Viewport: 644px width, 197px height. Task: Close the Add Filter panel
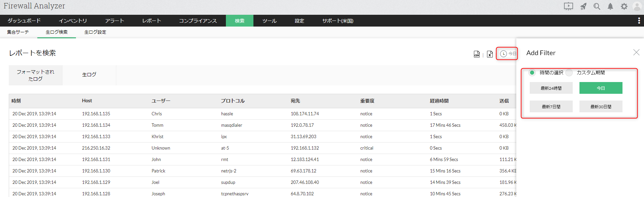click(x=636, y=52)
